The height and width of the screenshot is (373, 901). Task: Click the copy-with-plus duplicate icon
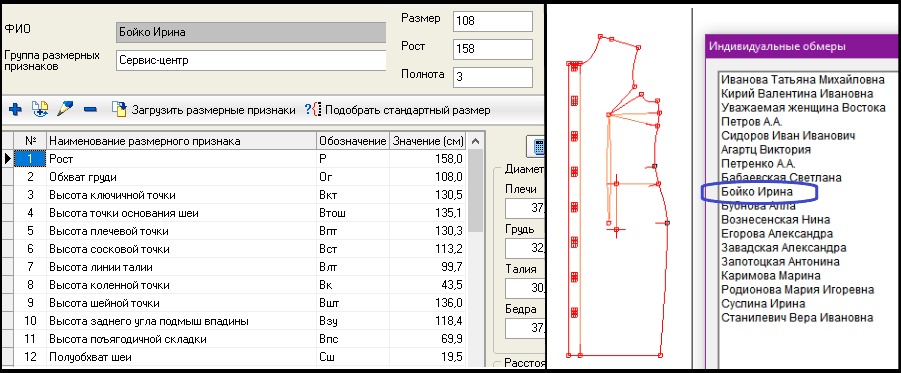point(40,109)
